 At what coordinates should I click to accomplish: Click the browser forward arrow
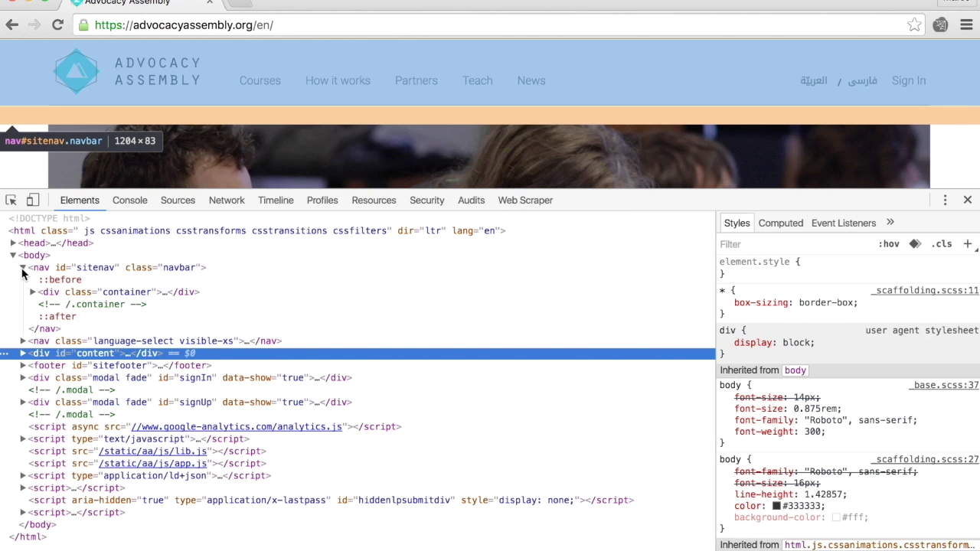[34, 25]
